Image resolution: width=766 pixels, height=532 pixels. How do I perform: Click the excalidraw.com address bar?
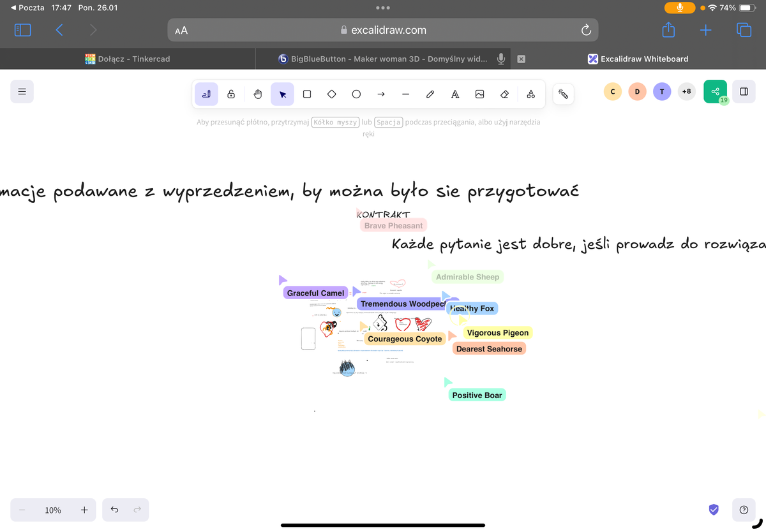tap(383, 30)
